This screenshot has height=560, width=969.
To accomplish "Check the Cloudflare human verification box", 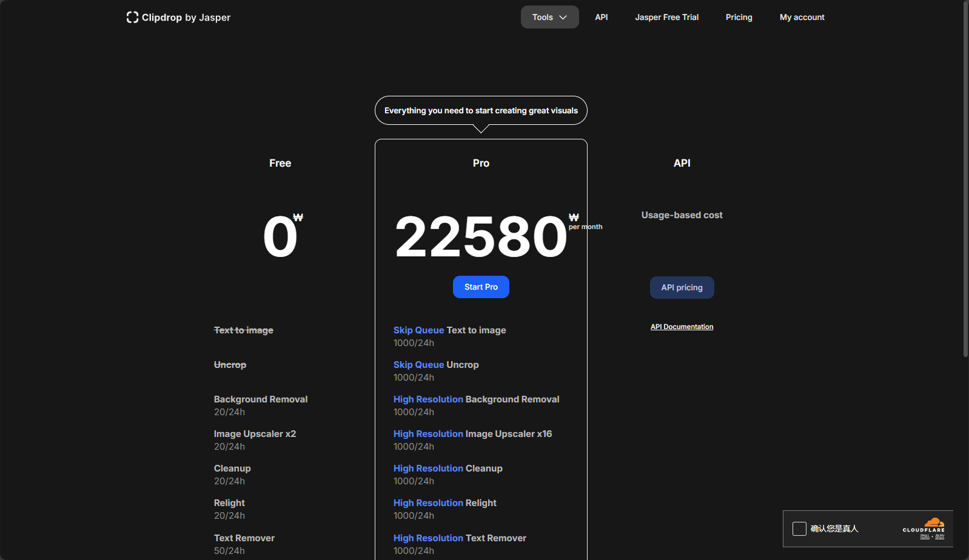I will point(799,529).
